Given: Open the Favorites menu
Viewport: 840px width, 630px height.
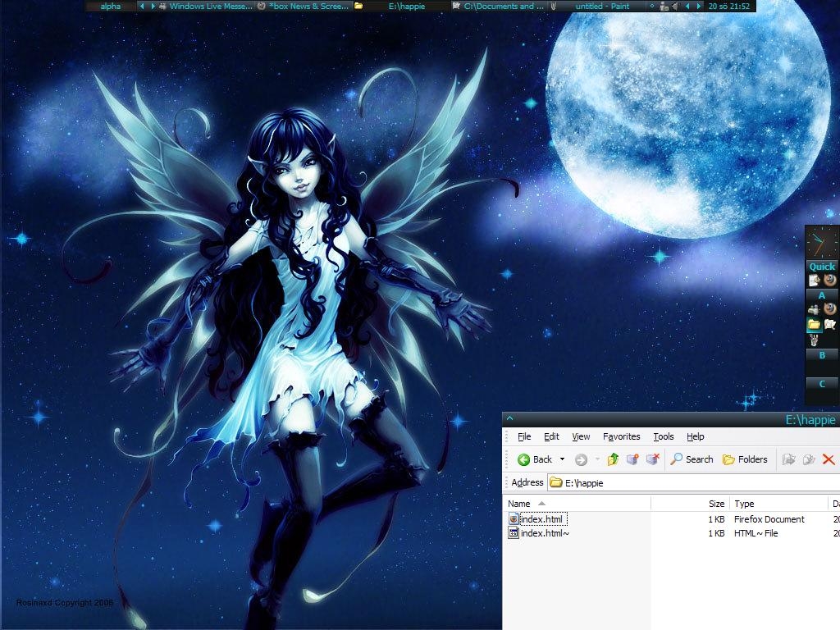Looking at the screenshot, I should pos(622,436).
